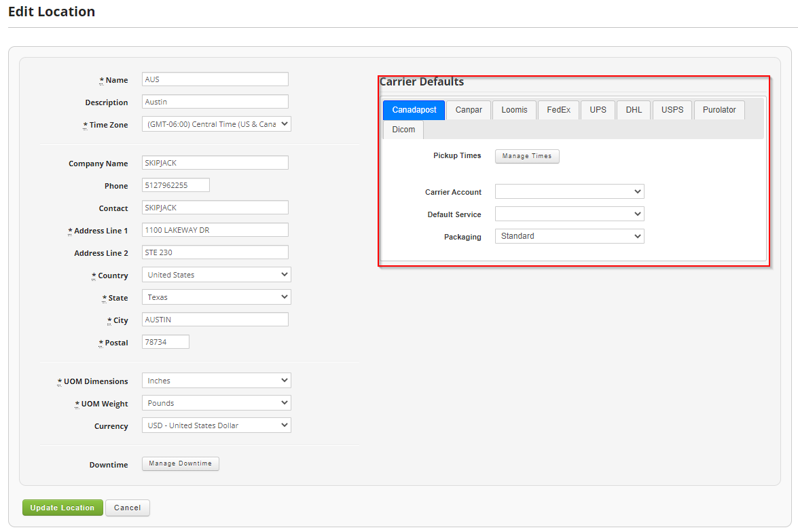Click inside the Postal code field
The width and height of the screenshot is (798, 532).
pos(165,341)
